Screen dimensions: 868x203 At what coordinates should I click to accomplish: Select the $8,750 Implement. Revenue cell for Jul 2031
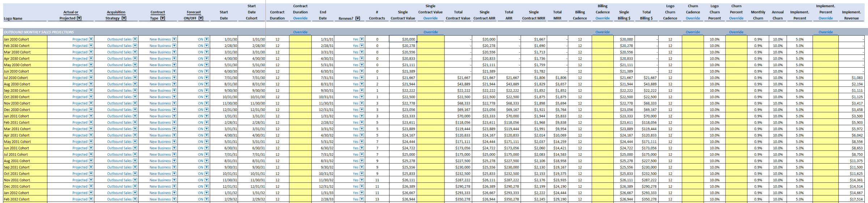pos(851,155)
